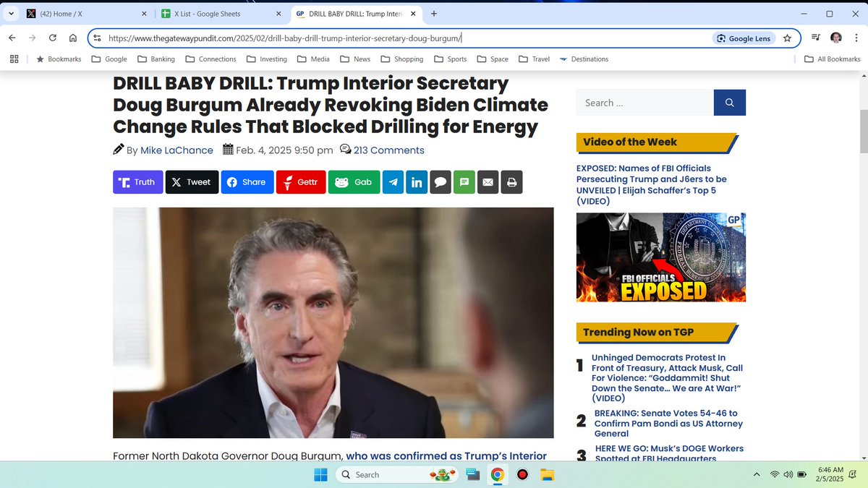Click the URL address bar

point(405,38)
